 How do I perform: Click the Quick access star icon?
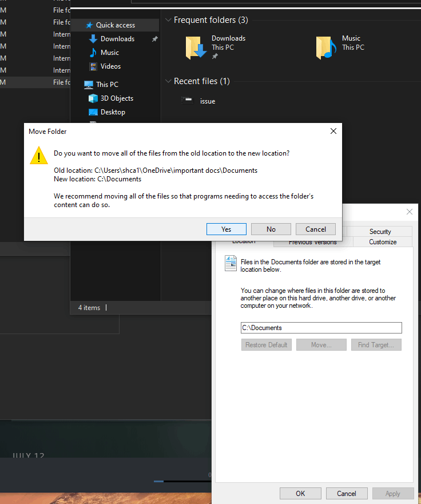(x=89, y=25)
